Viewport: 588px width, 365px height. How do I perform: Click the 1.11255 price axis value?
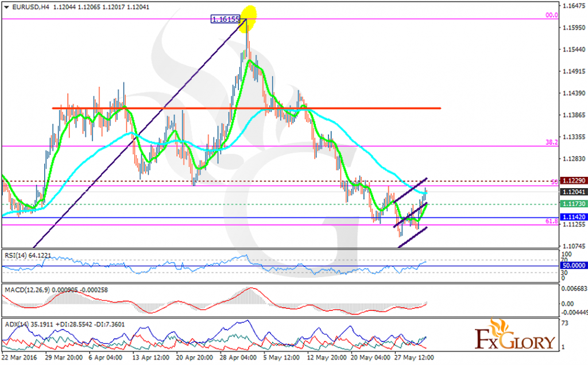pyautogui.click(x=574, y=224)
